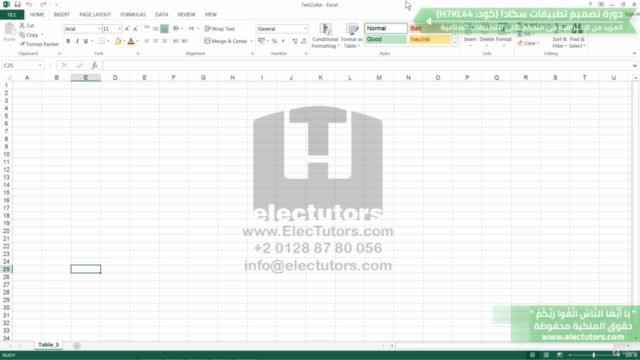640x360 pixels.
Task: Apply percent style
Action: 274,41
